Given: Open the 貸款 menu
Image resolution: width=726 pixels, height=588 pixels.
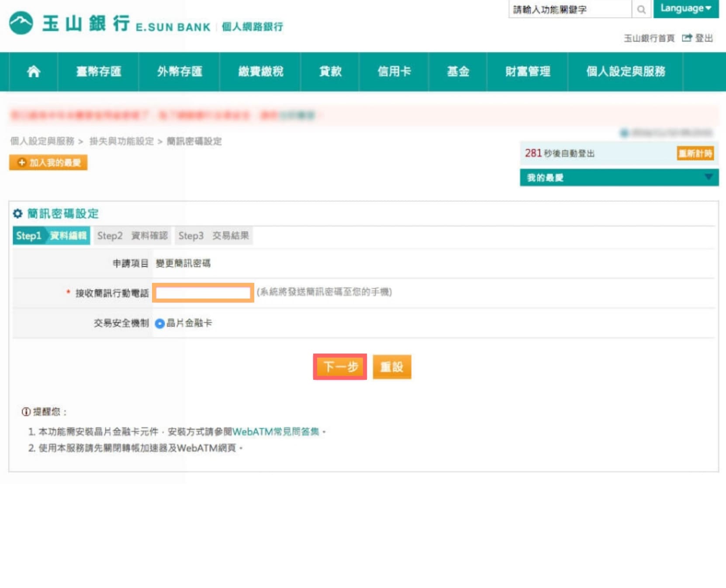Looking at the screenshot, I should (330, 72).
